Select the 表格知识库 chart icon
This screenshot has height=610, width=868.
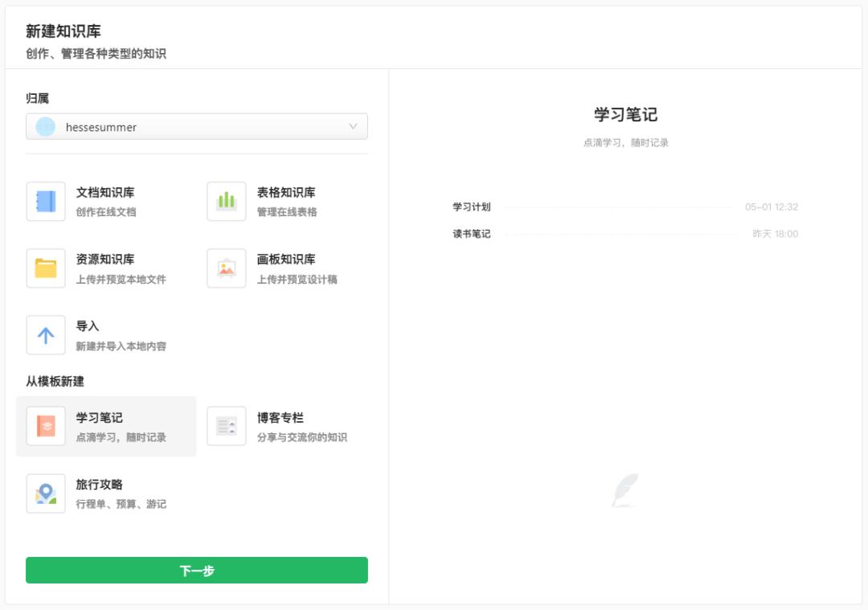coord(226,200)
